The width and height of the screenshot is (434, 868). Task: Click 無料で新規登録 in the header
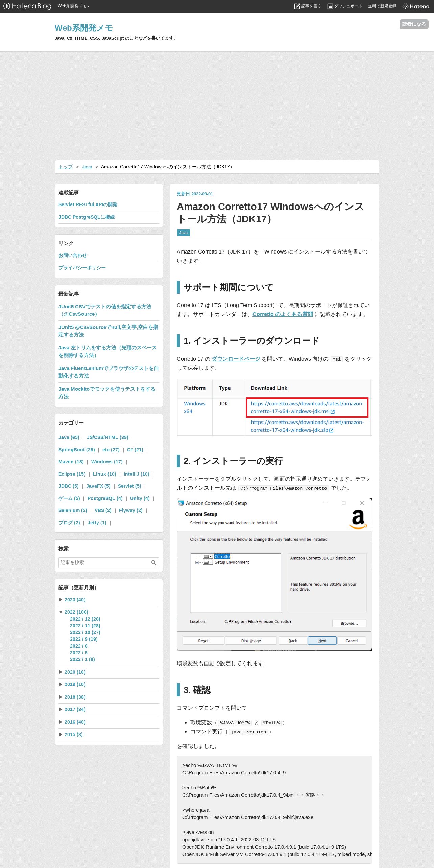(x=382, y=6)
